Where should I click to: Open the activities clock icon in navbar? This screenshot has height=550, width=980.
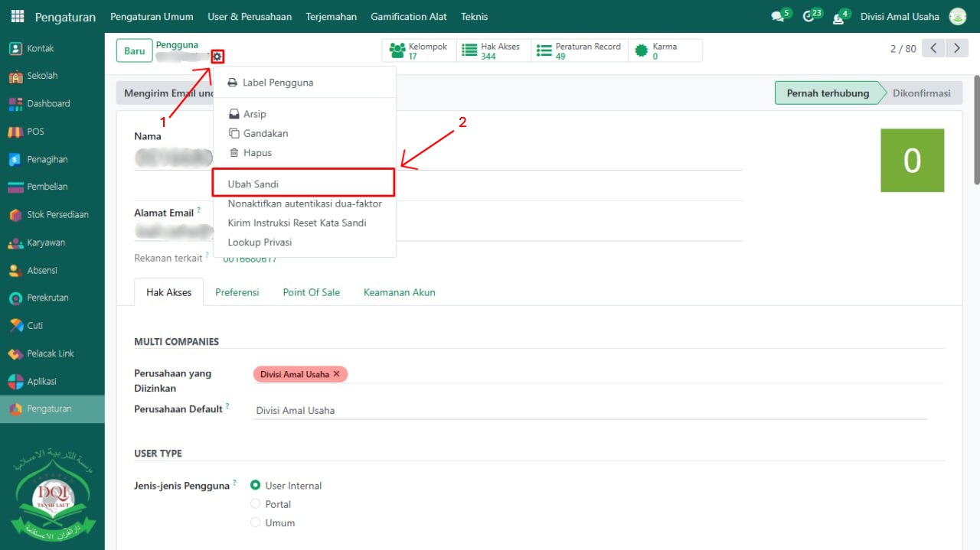[x=808, y=17]
